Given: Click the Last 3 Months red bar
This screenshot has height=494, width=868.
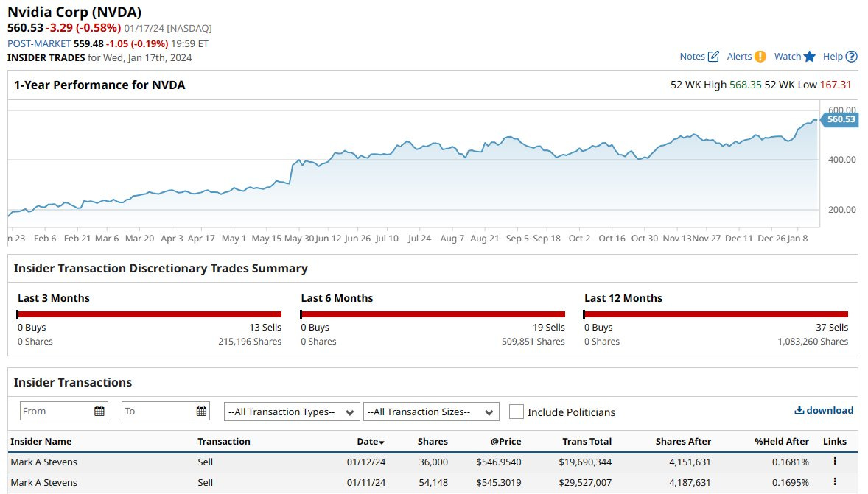Looking at the screenshot, I should [x=150, y=314].
